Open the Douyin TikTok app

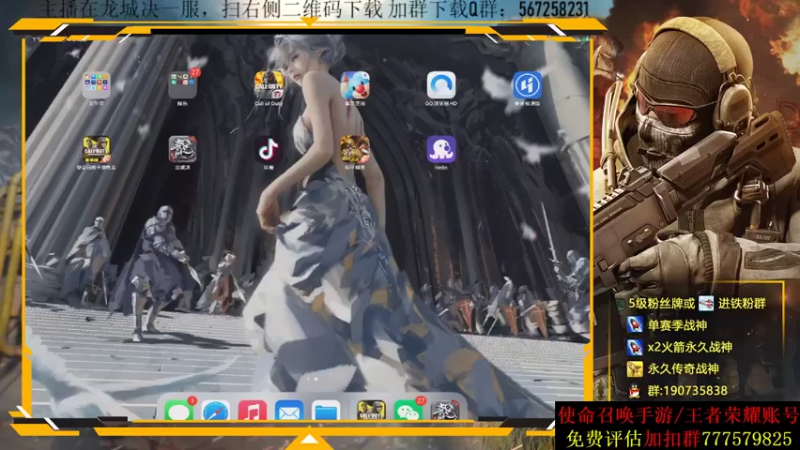(269, 149)
